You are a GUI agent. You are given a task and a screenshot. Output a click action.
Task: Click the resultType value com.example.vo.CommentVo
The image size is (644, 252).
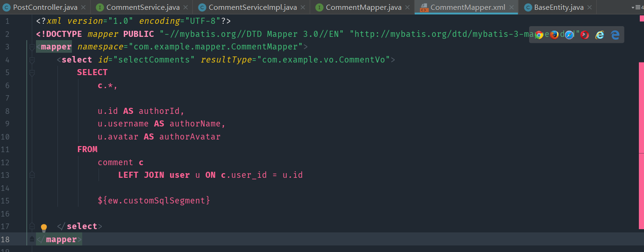[x=324, y=60]
